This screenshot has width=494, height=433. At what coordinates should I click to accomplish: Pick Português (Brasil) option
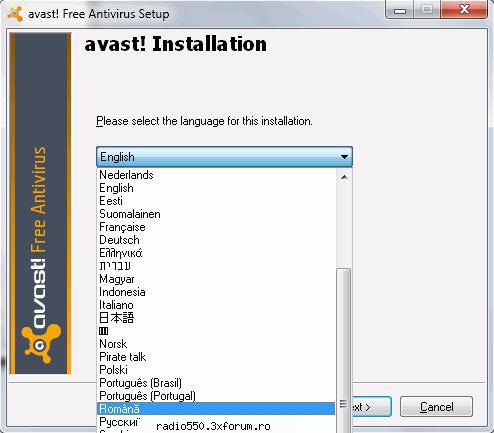coord(216,383)
